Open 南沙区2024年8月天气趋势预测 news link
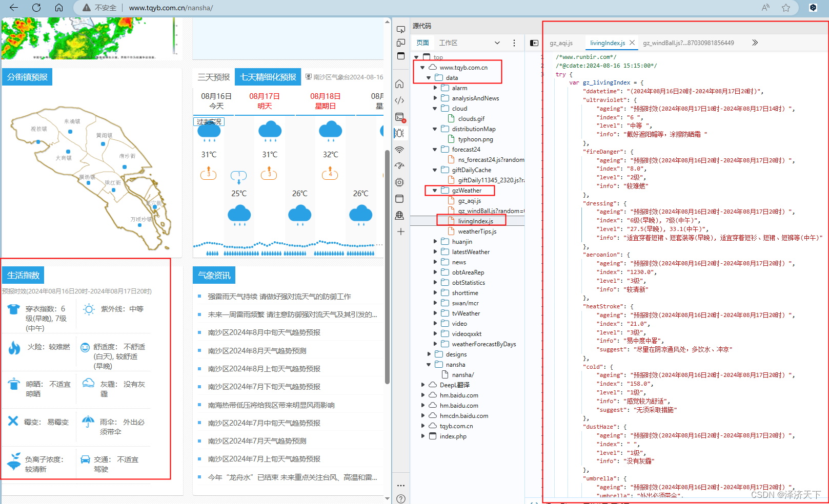The height and width of the screenshot is (504, 829). [x=257, y=351]
